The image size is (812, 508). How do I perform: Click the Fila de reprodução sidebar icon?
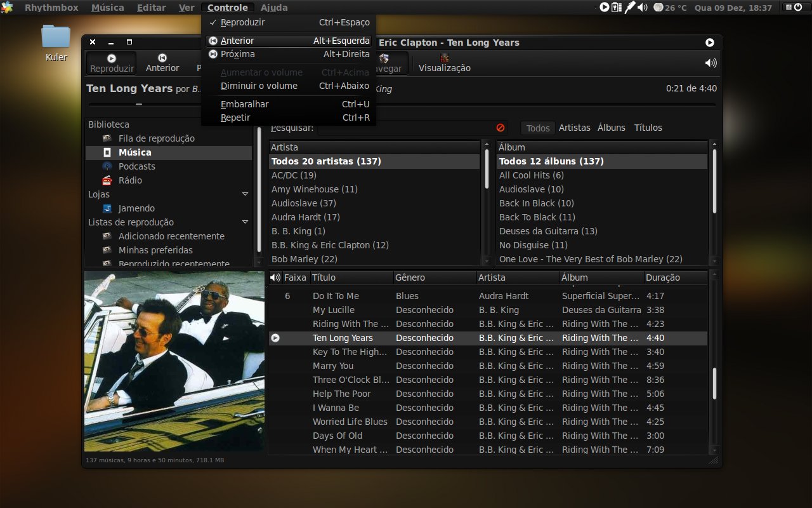pyautogui.click(x=107, y=138)
